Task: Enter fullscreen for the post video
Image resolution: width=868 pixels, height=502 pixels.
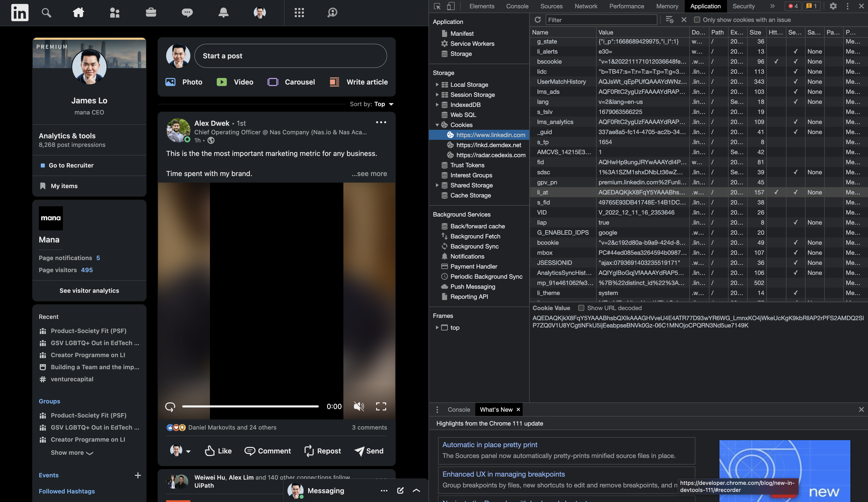Action: point(381,407)
